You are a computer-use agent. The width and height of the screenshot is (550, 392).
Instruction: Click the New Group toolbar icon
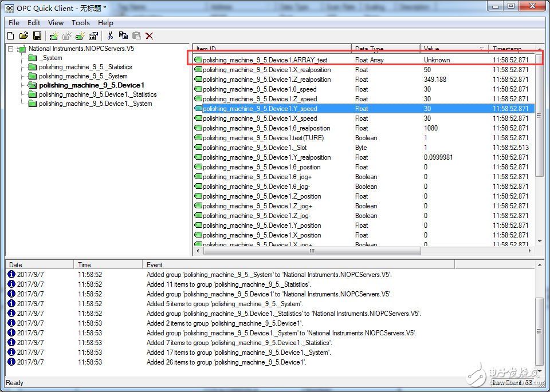[x=67, y=35]
